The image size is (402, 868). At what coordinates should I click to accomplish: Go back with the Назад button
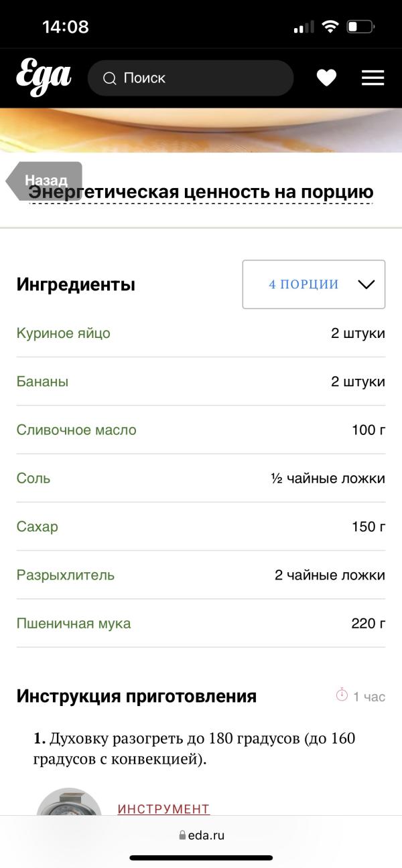click(x=45, y=180)
